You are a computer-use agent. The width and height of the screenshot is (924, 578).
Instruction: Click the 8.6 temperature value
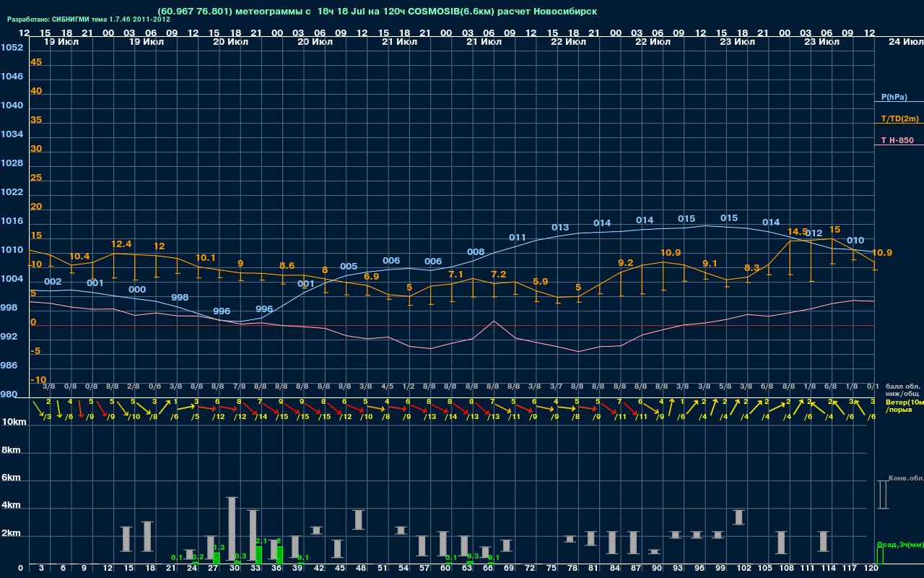(x=287, y=266)
